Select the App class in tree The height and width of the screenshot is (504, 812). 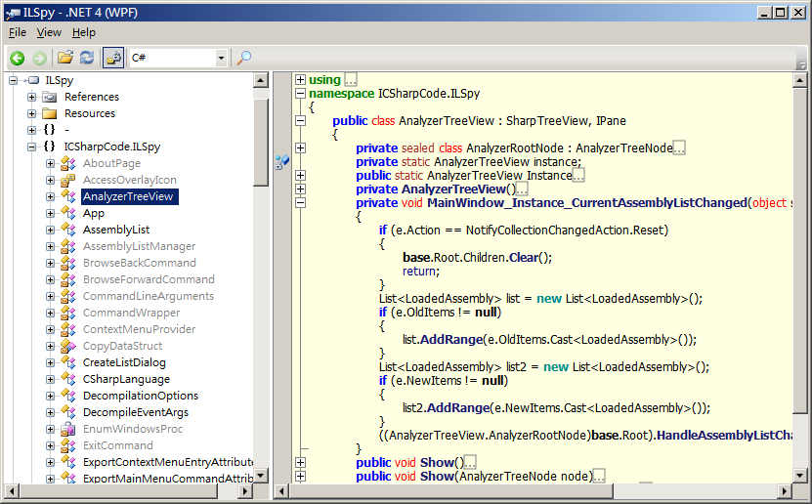click(93, 213)
